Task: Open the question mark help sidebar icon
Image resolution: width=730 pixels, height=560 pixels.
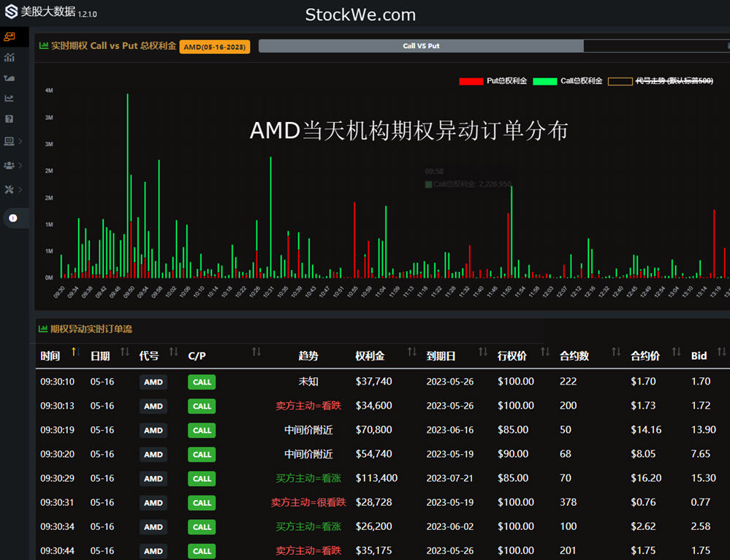Action: coord(9,119)
